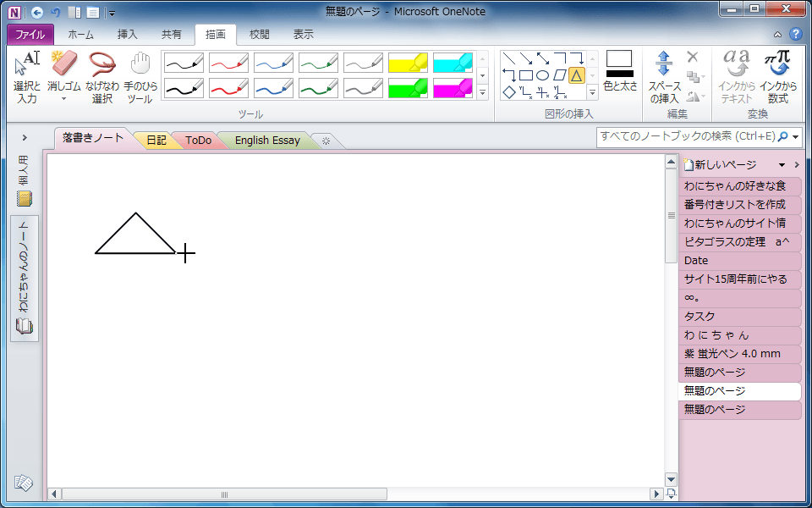Pick the 手のひらツール hand tool
This screenshot has width=812, height=508.
[x=140, y=78]
